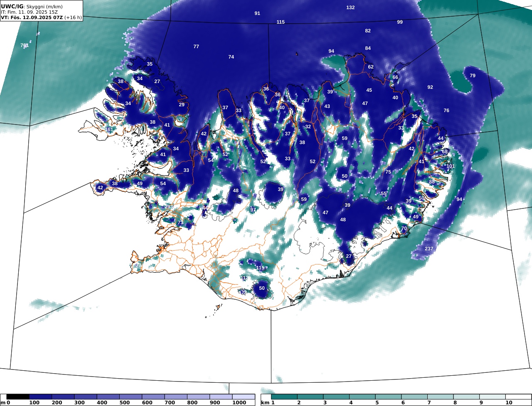Click the visibility value 132 at top
Image resolution: width=532 pixels, height=406 pixels.
(350, 7)
